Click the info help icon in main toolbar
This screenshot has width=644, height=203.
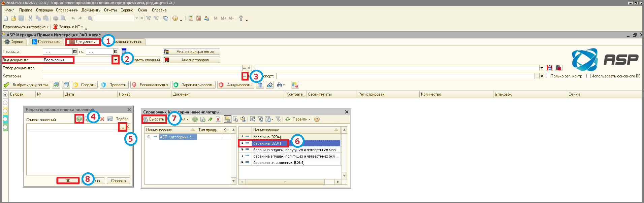[x=175, y=18]
